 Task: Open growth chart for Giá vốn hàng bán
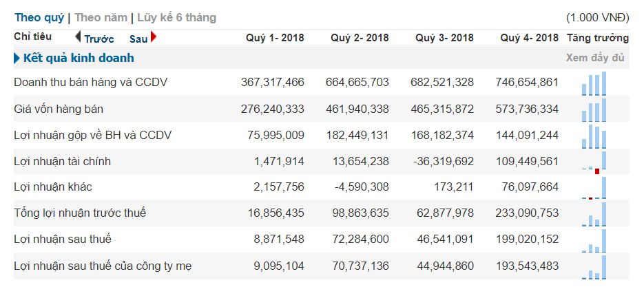(x=594, y=109)
